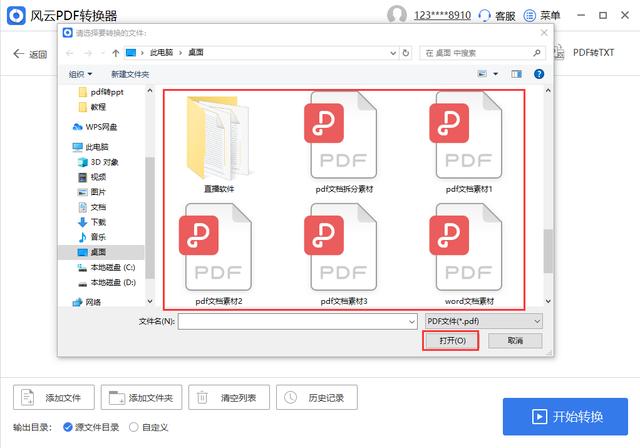This screenshot has width=640, height=448.
Task: Click the refresh icon beside address bar
Action: (406, 51)
